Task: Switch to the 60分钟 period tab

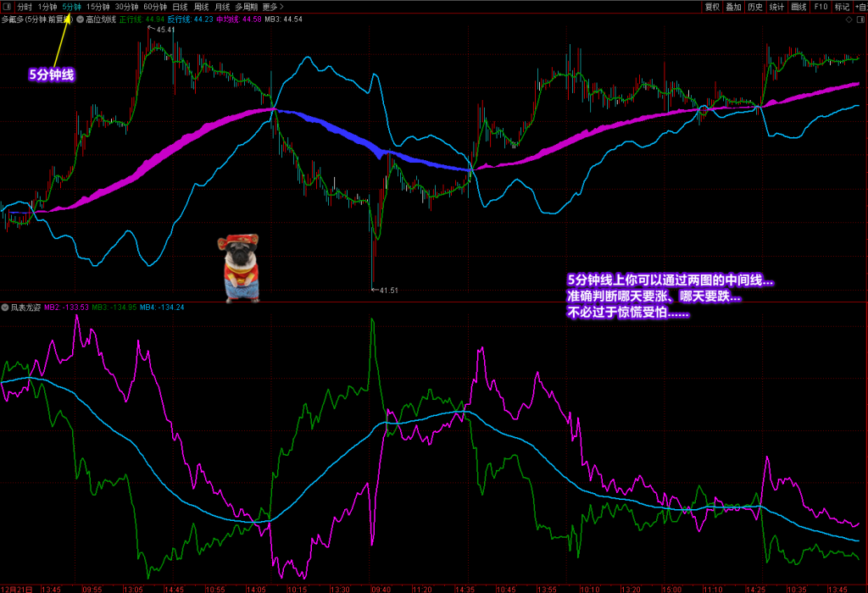Action: [x=154, y=7]
